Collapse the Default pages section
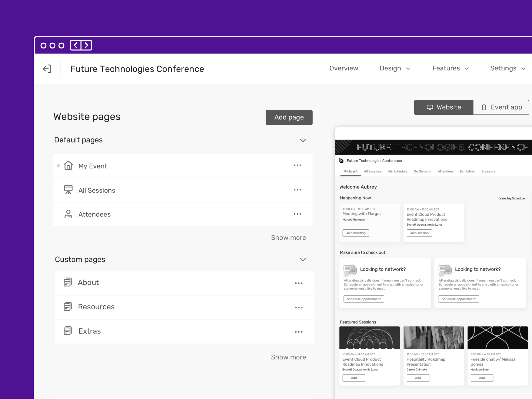The height and width of the screenshot is (399, 532). pyautogui.click(x=303, y=140)
